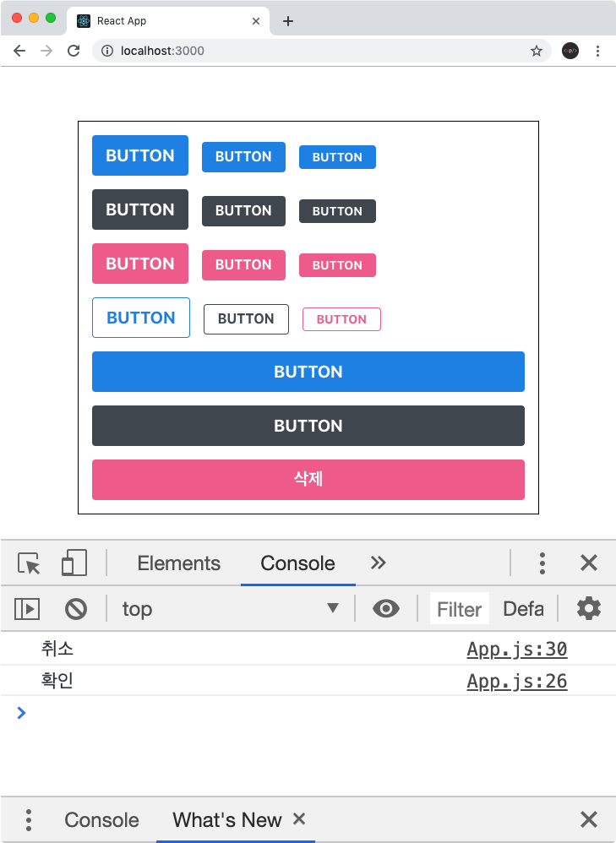Image resolution: width=616 pixels, height=843 pixels.
Task: Toggle the device toolbar icon
Action: (x=74, y=563)
